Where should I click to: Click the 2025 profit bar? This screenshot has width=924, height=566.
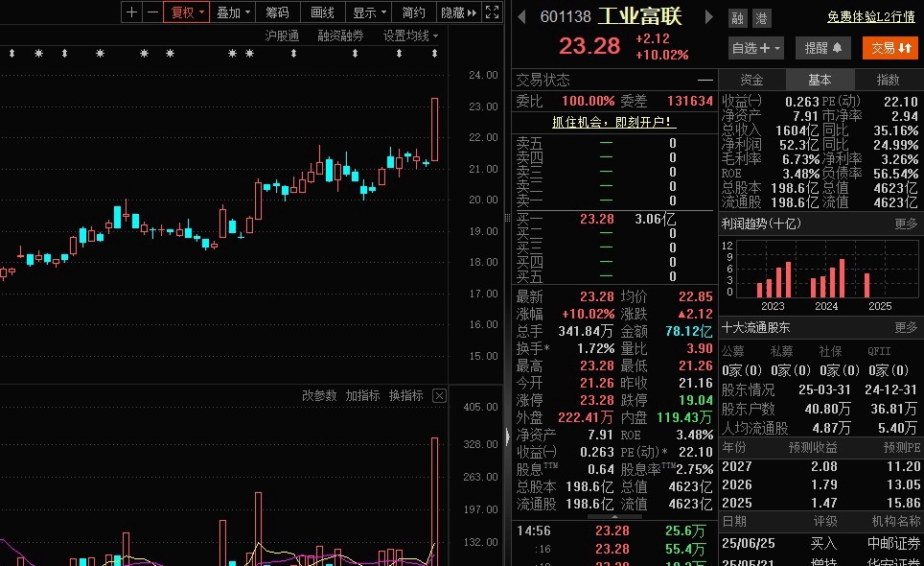click(866, 285)
